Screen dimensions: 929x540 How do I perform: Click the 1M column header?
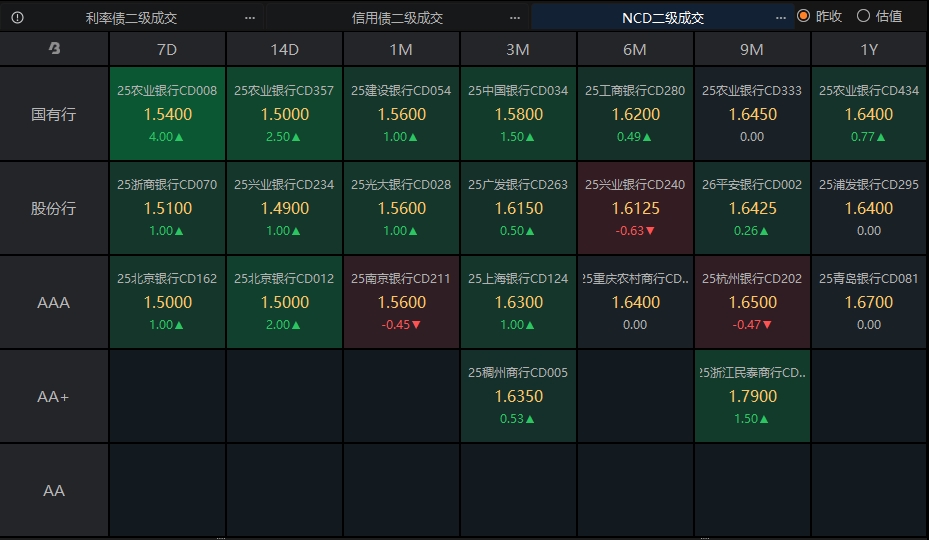pyautogui.click(x=401, y=49)
